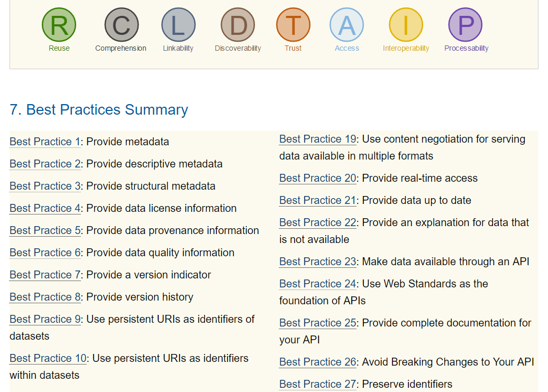Go to Best Practice 8 version history

point(45,297)
